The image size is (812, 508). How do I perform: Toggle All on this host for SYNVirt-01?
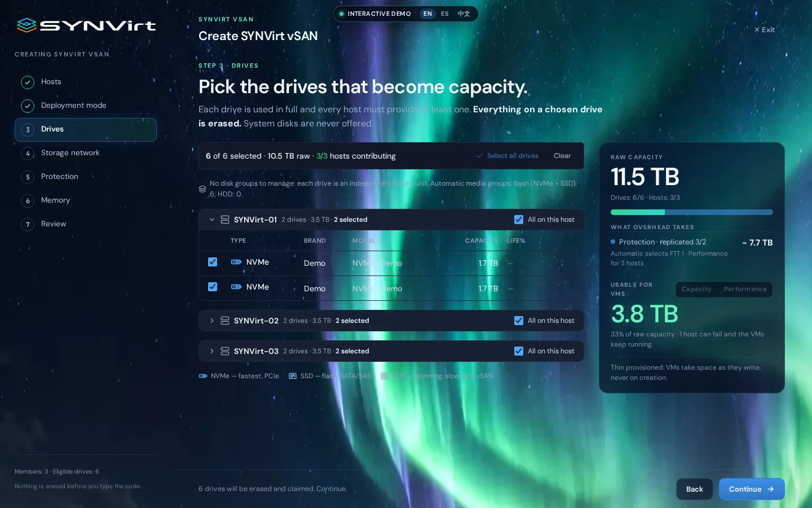[519, 220]
